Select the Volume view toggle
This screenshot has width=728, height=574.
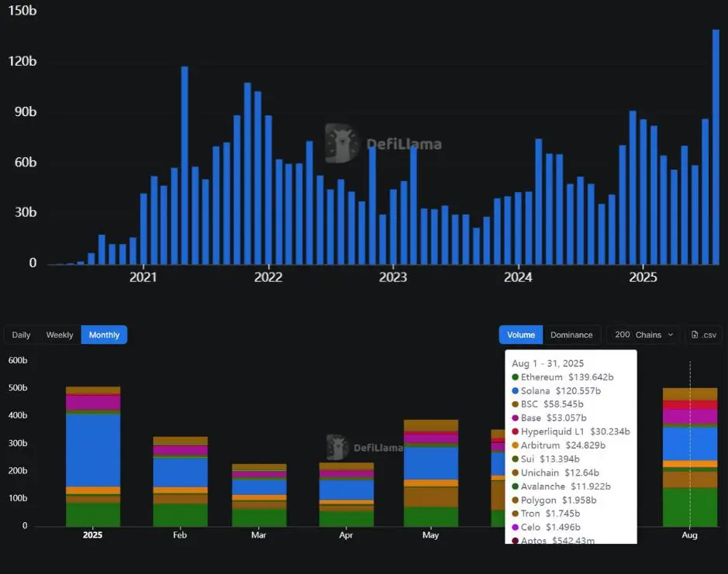click(x=521, y=335)
